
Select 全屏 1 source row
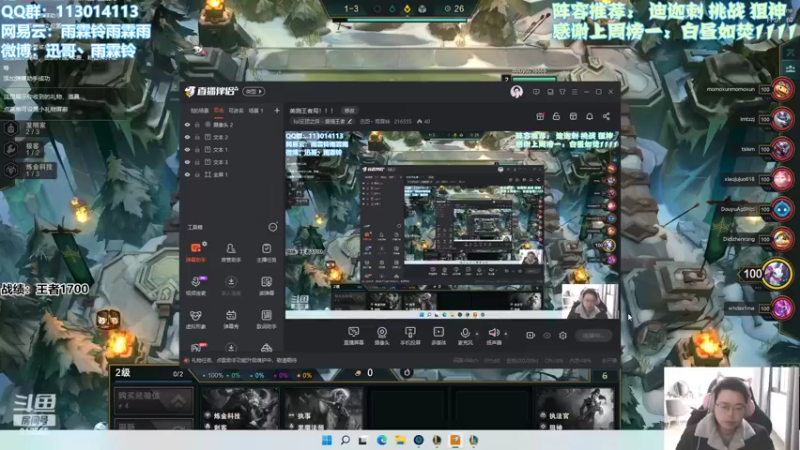232,174
